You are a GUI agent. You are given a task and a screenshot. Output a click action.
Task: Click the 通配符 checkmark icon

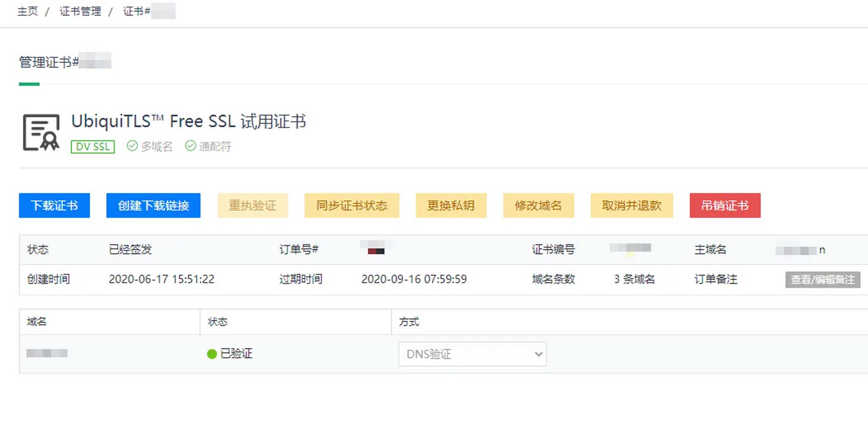[190, 146]
